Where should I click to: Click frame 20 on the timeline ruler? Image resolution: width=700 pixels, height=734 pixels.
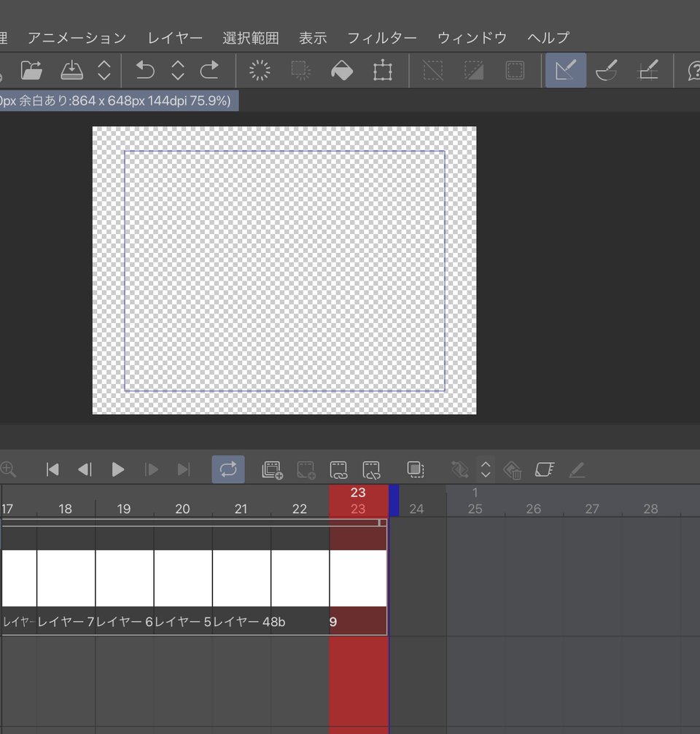(182, 509)
